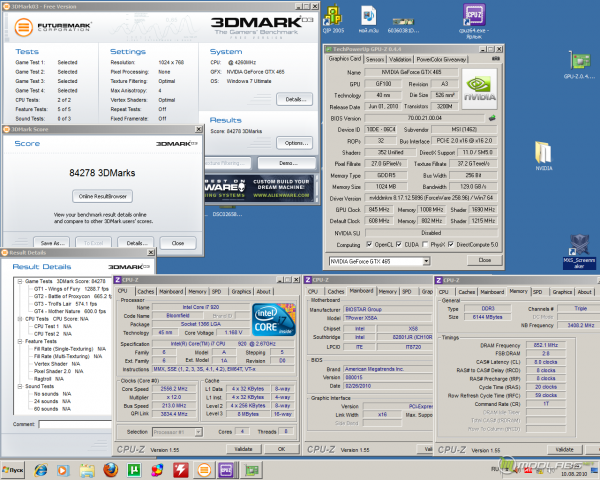Open the Validation tab in GPU-Z

click(400, 59)
